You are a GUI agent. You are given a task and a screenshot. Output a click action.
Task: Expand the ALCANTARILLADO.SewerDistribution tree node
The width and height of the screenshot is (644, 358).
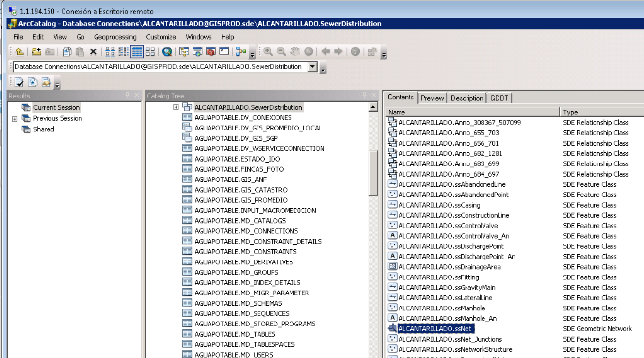click(176, 107)
